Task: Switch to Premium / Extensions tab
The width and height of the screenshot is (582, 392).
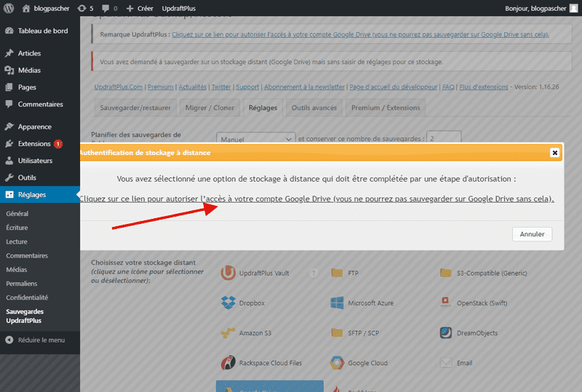Action: tap(386, 108)
